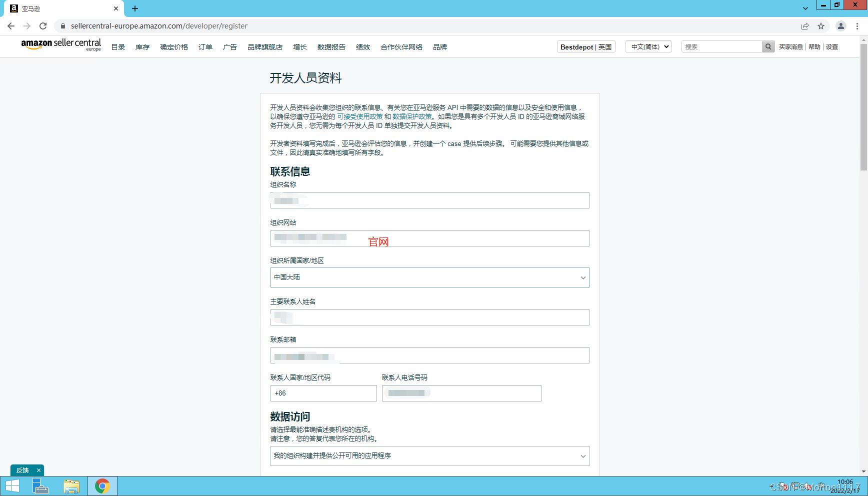Click the Chrome taskbar icon

click(102, 486)
